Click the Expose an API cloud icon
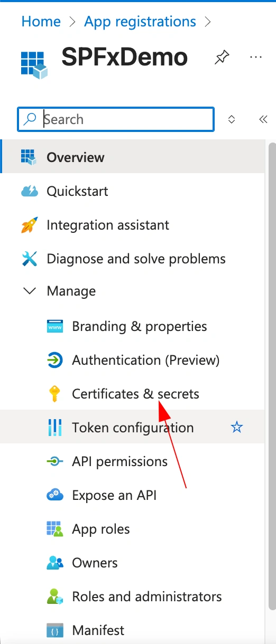 [x=55, y=495]
